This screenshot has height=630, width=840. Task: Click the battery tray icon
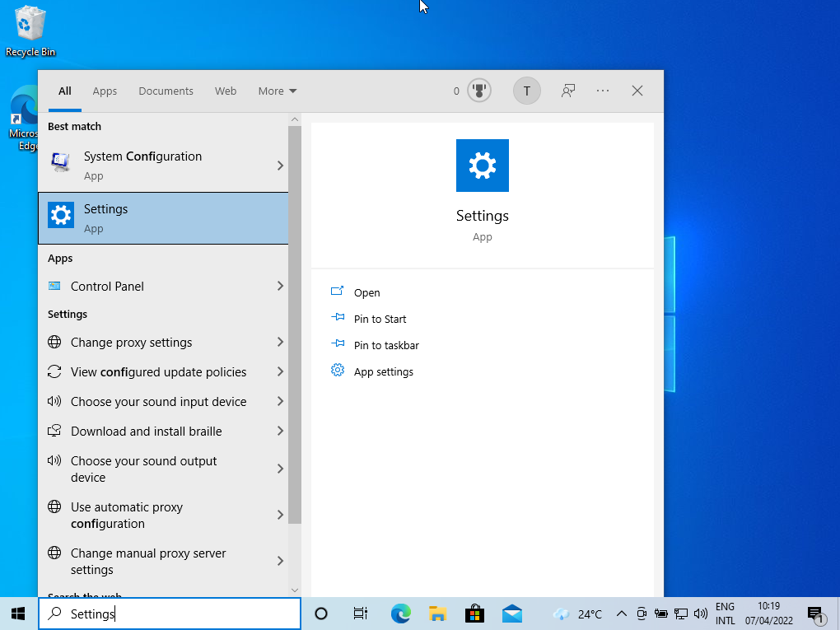(x=661, y=614)
